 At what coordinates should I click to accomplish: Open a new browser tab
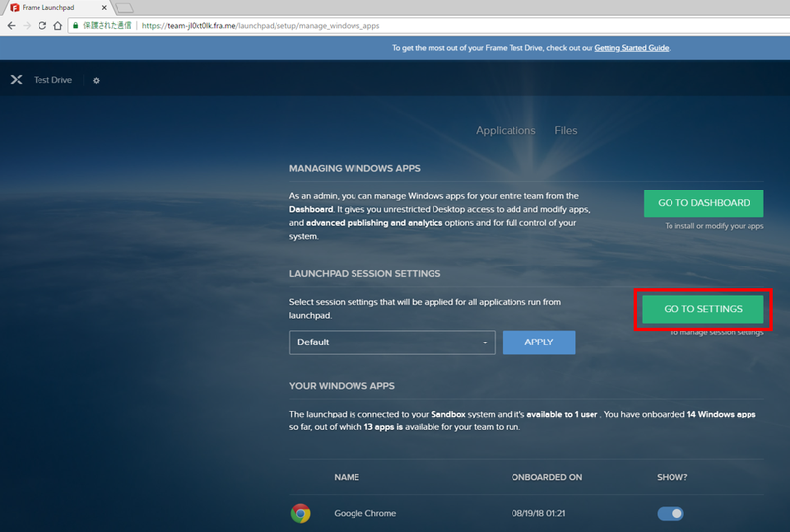[x=124, y=8]
